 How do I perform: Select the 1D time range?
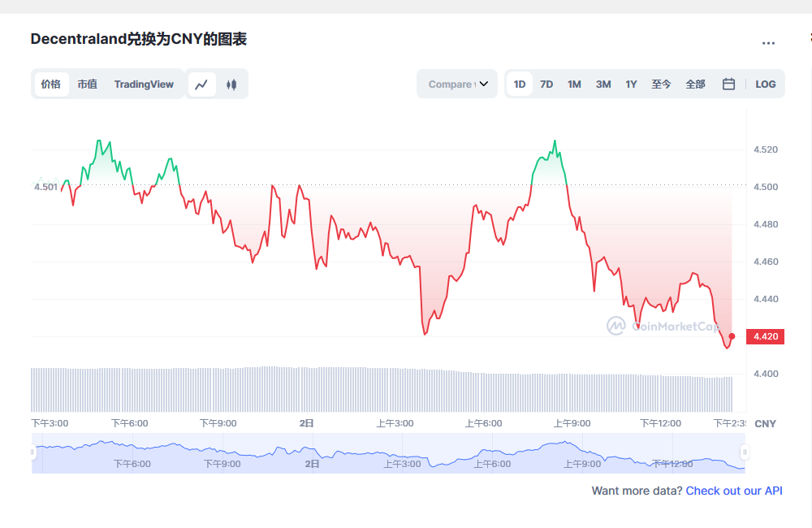pos(520,84)
